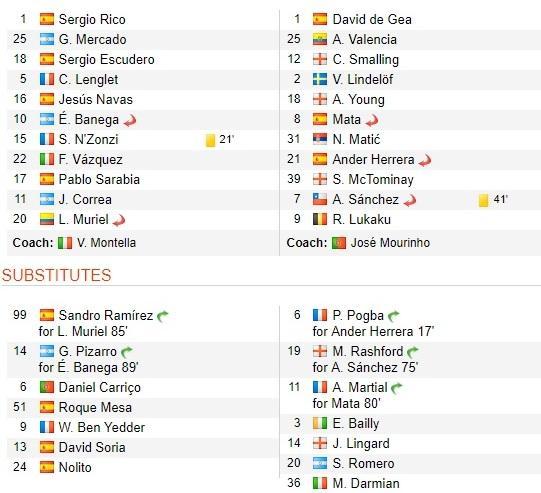This screenshot has height=493, width=541.
Task: Open Sergio Rico player page
Action: click(92, 19)
